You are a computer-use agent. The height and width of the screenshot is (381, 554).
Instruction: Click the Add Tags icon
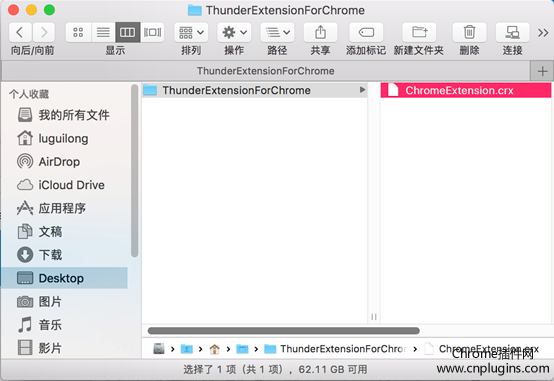366,33
